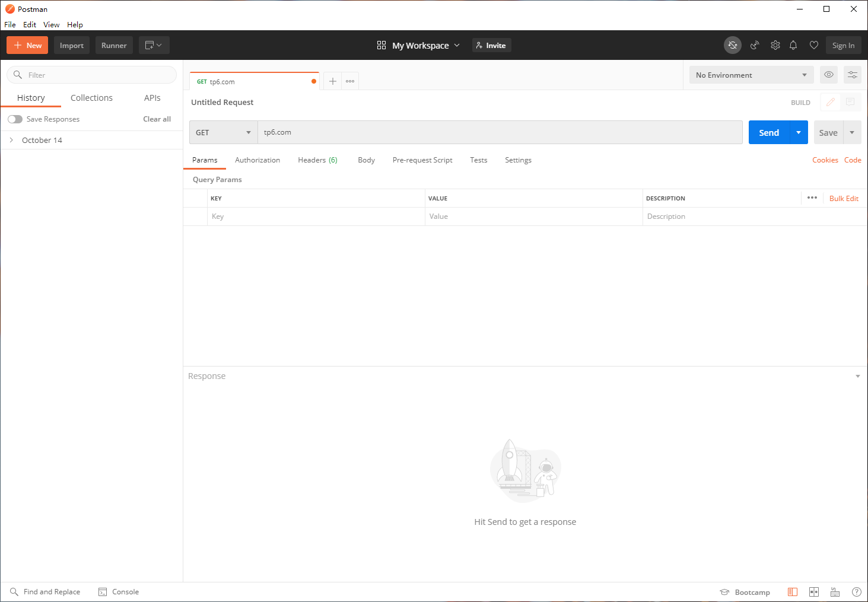868x602 pixels.
Task: Open the Code link
Action: pos(853,160)
